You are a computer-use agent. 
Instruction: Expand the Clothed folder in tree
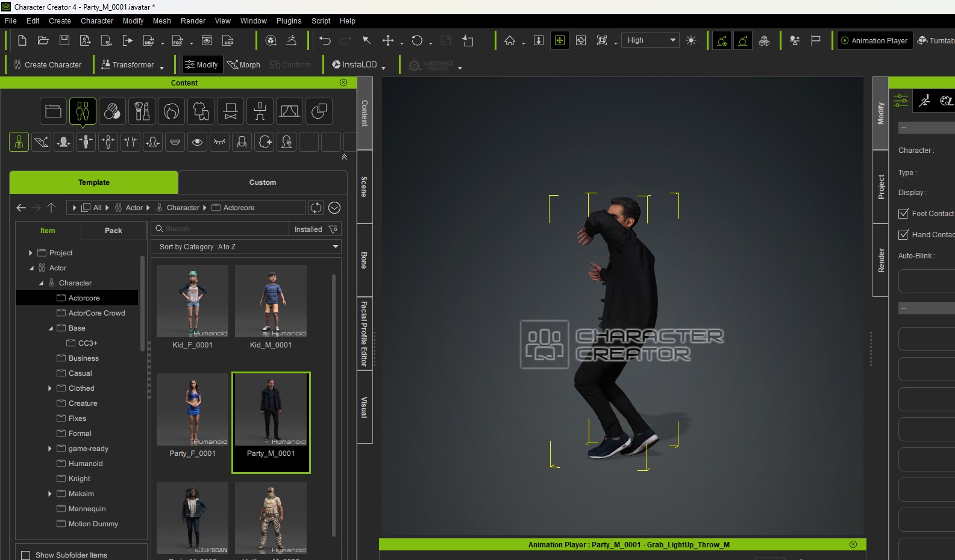click(49, 388)
